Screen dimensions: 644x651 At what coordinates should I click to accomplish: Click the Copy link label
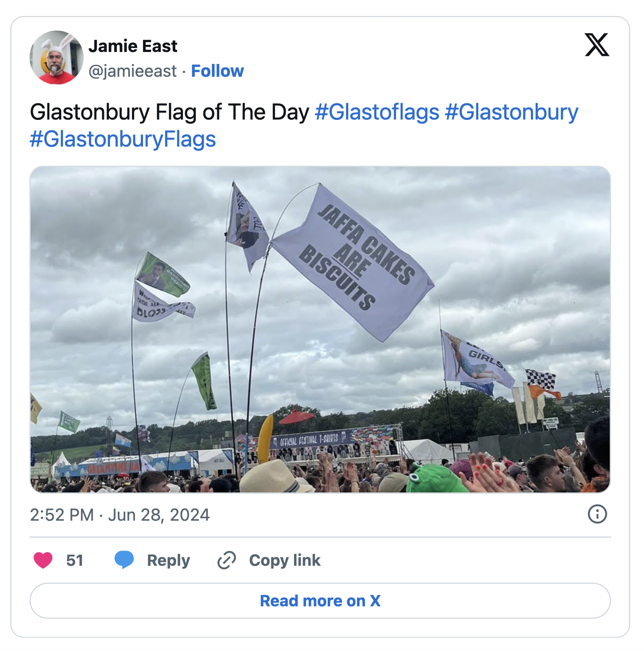[x=285, y=560]
